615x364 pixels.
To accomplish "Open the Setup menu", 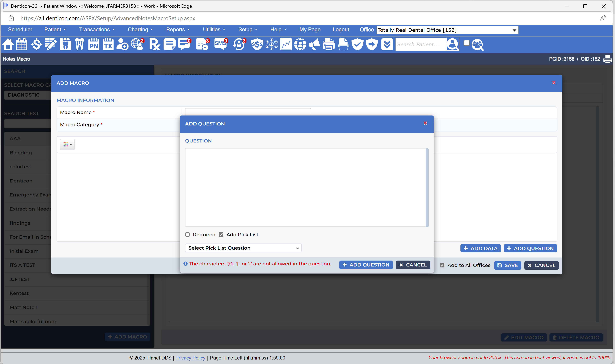I will pyautogui.click(x=248, y=29).
